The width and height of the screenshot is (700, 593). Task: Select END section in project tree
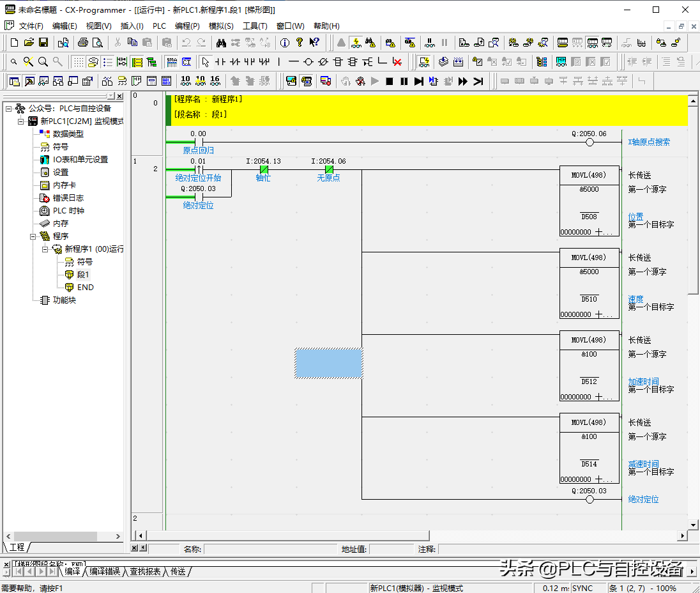point(85,288)
